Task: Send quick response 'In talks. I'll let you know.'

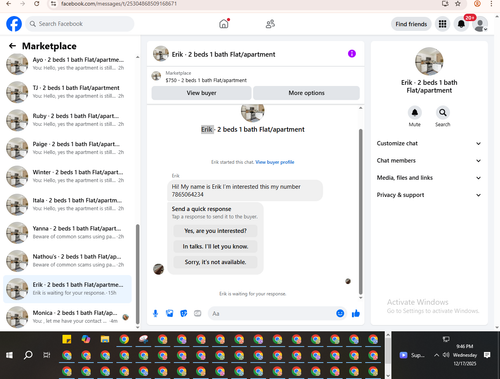Action: click(x=215, y=246)
